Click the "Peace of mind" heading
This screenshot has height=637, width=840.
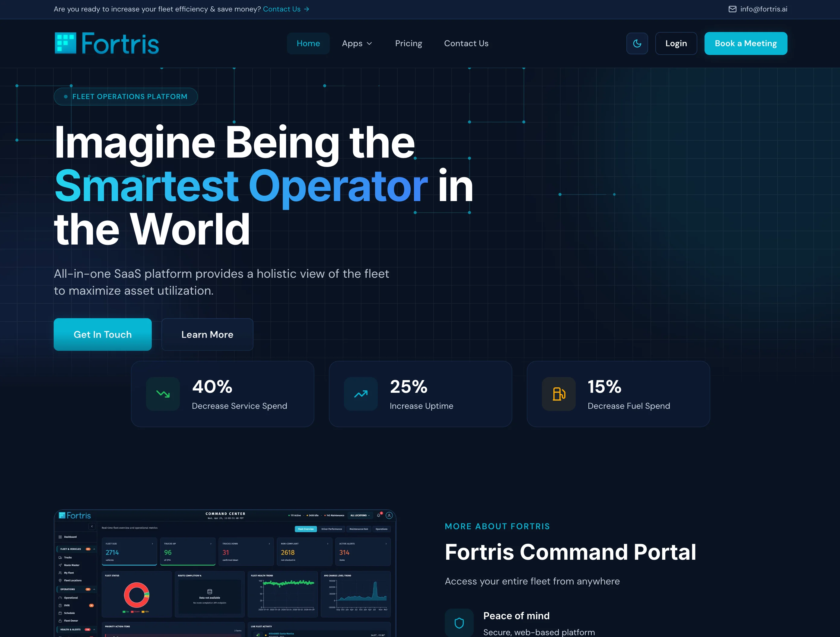[x=516, y=616]
